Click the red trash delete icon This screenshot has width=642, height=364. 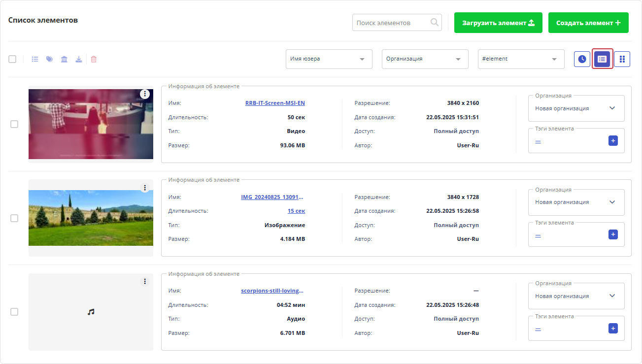pos(94,59)
